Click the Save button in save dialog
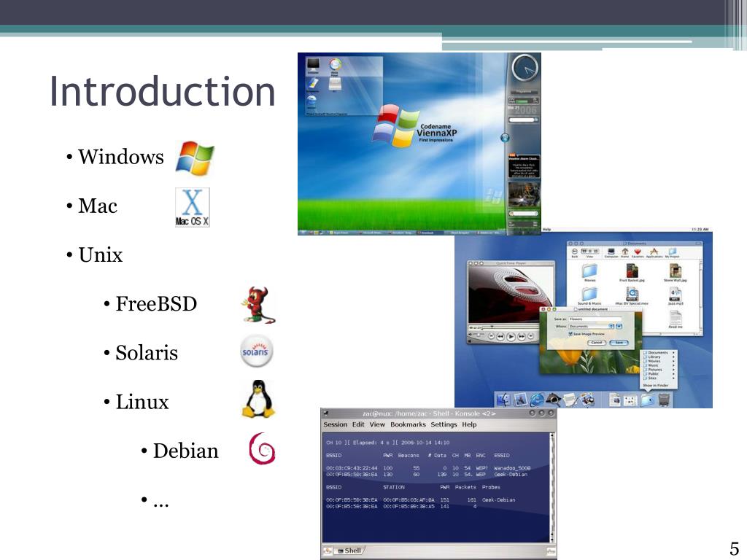Viewport: 747px width, 560px height. [x=619, y=343]
